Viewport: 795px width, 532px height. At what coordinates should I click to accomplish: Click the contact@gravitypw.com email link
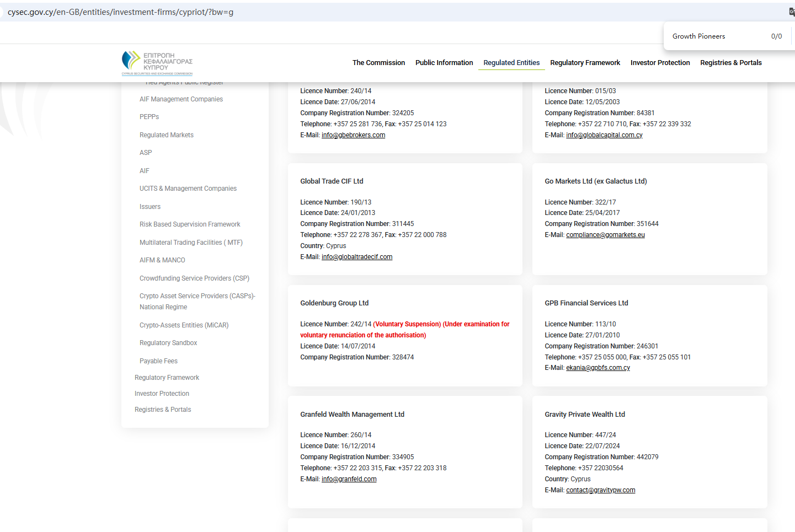coord(600,490)
